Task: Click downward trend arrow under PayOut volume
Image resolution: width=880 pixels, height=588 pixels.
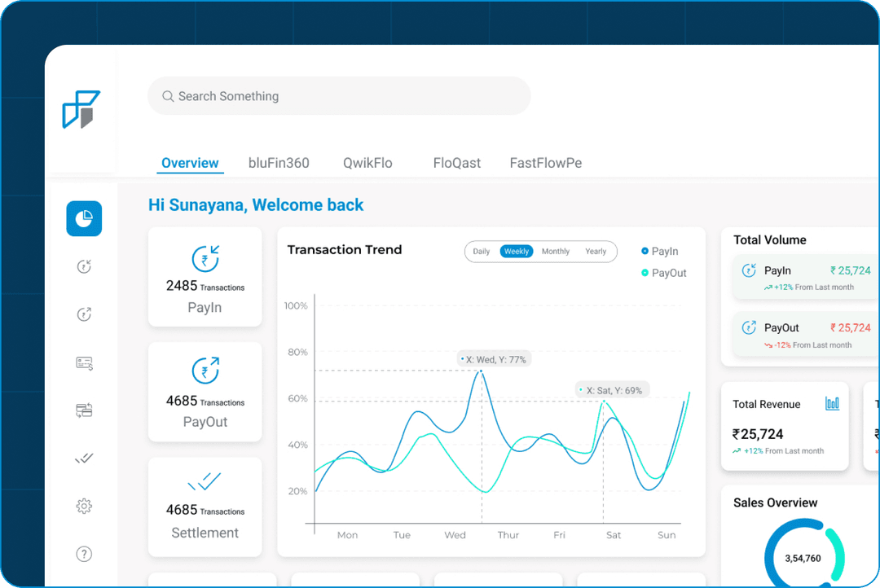Action: [x=768, y=345]
